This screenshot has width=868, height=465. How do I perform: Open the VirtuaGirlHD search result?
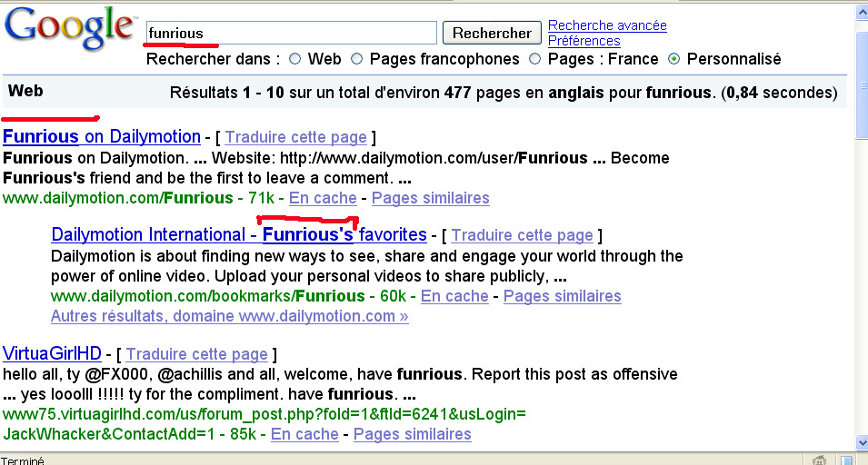52,353
